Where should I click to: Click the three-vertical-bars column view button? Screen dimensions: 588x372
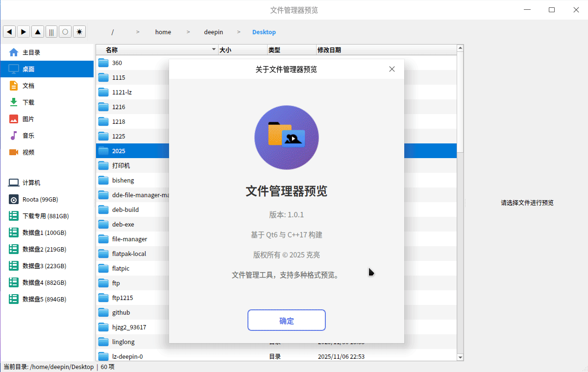click(x=51, y=32)
